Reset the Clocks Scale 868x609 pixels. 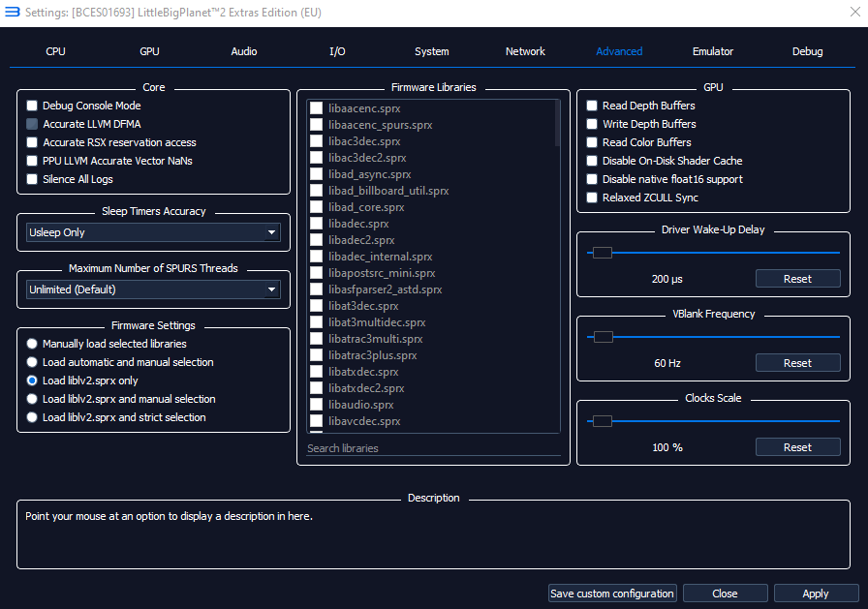tap(797, 447)
